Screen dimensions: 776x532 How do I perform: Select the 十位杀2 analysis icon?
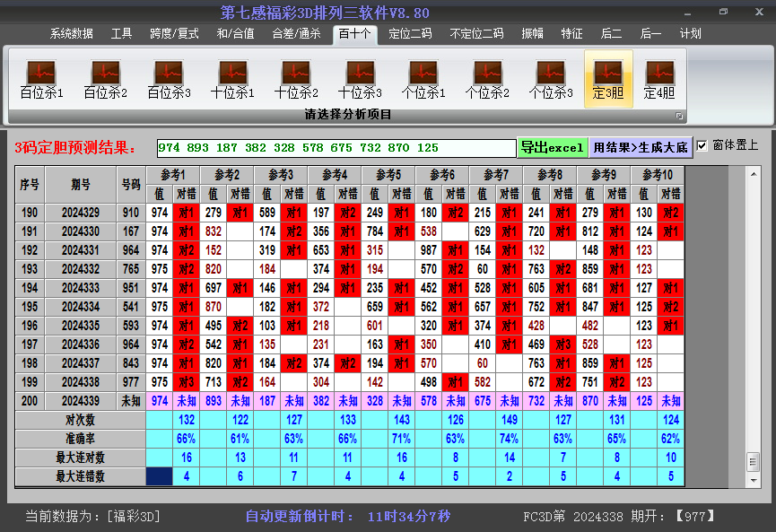296,80
